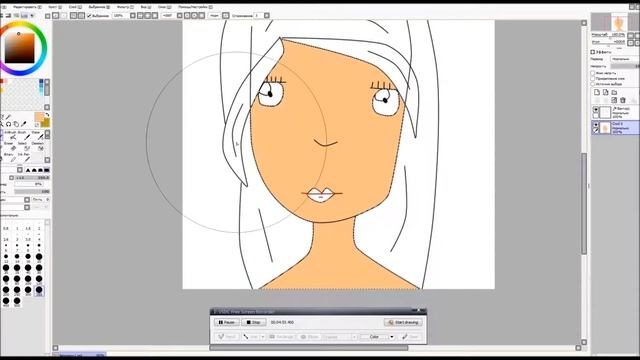Open the layer blending mode dropdown
The width and height of the screenshot is (640, 360).
pos(625,59)
